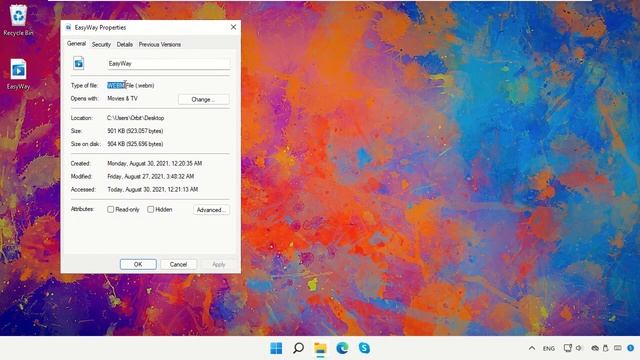The image size is (640, 360).
Task: Confirm with the OK button
Action: coord(138,264)
